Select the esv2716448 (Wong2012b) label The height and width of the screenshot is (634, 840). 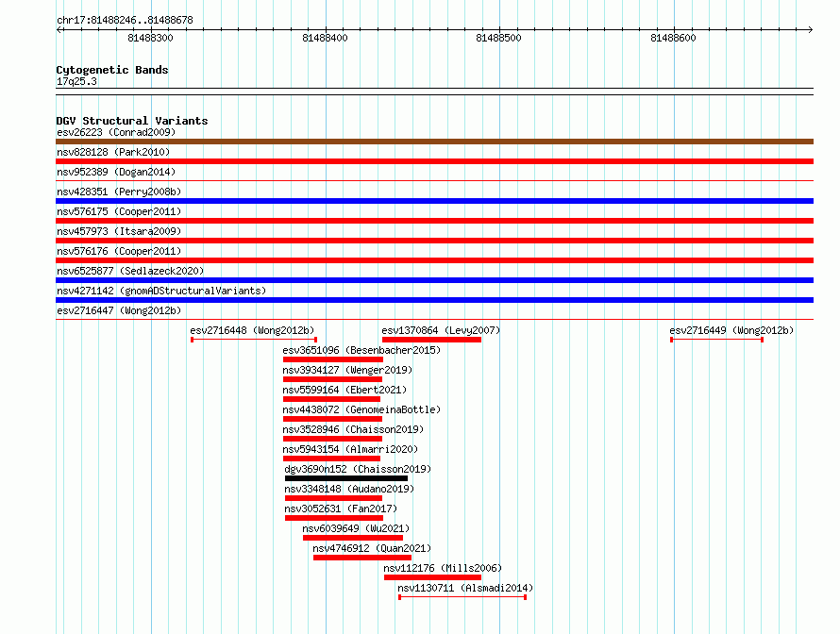click(x=252, y=330)
